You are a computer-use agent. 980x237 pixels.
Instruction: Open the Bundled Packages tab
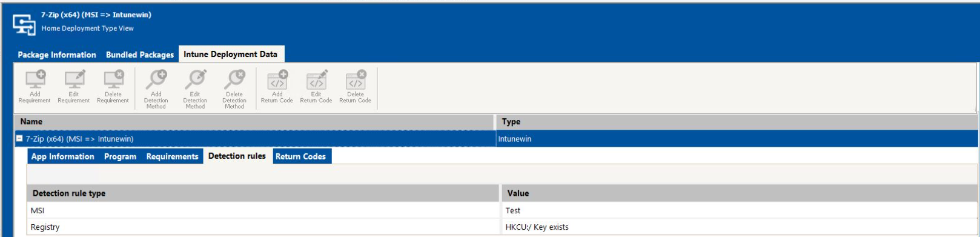pyautogui.click(x=140, y=55)
